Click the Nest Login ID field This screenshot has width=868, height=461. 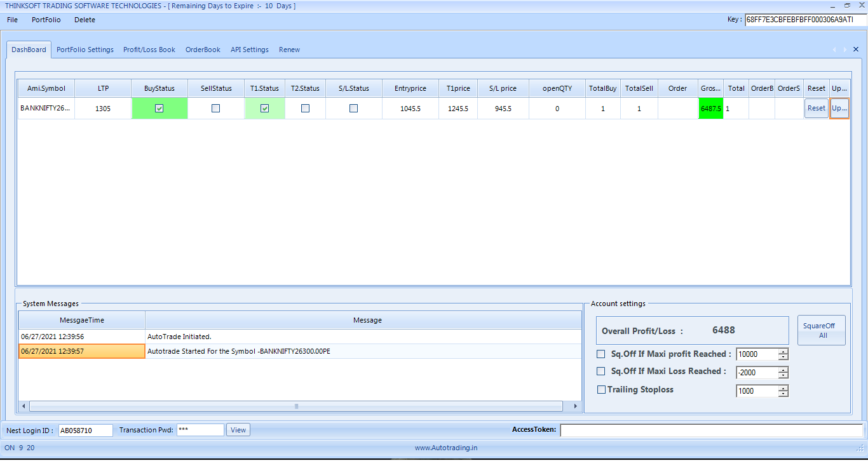[x=86, y=430]
